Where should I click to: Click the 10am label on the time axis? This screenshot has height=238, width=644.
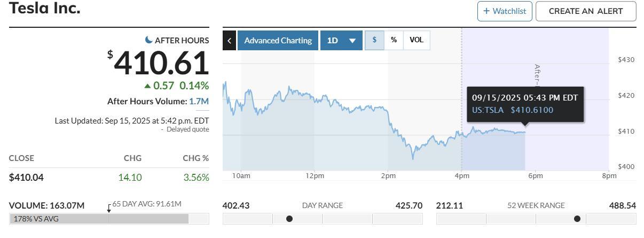[x=241, y=176]
